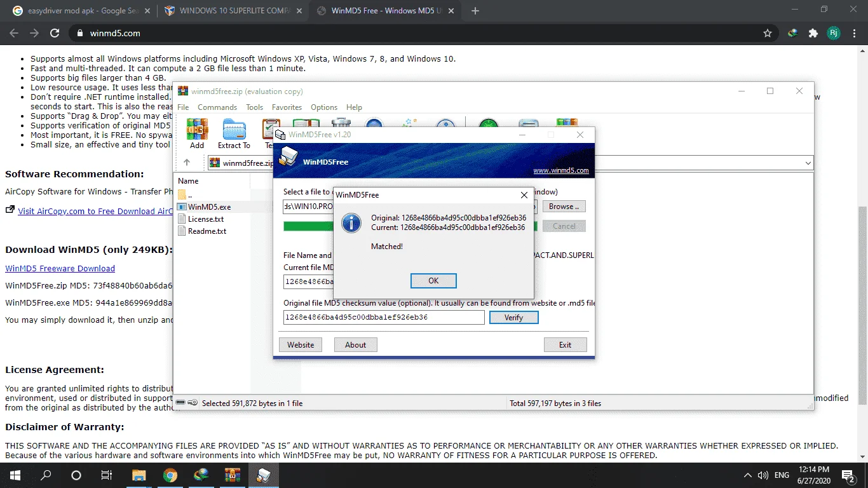The width and height of the screenshot is (868, 488).
Task: Click OK in the Matched dialog
Action: (433, 280)
